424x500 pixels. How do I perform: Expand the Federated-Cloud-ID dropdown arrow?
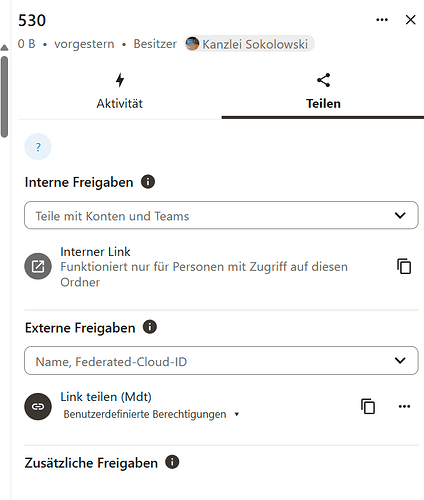click(x=400, y=360)
